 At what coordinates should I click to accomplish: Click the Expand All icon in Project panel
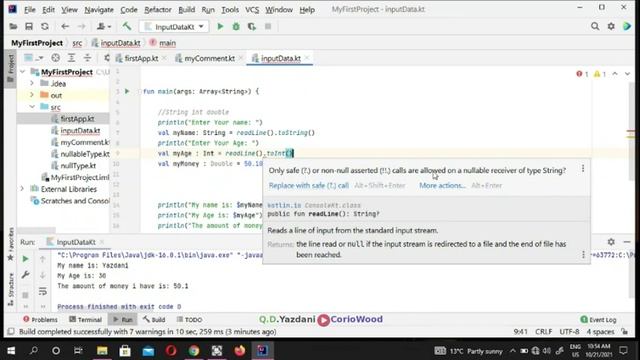coord(71,58)
